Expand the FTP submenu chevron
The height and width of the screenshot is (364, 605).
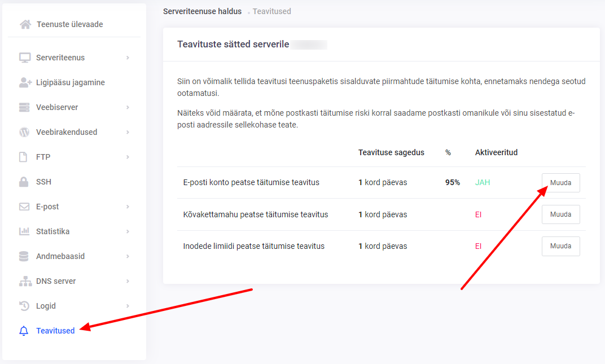point(128,157)
